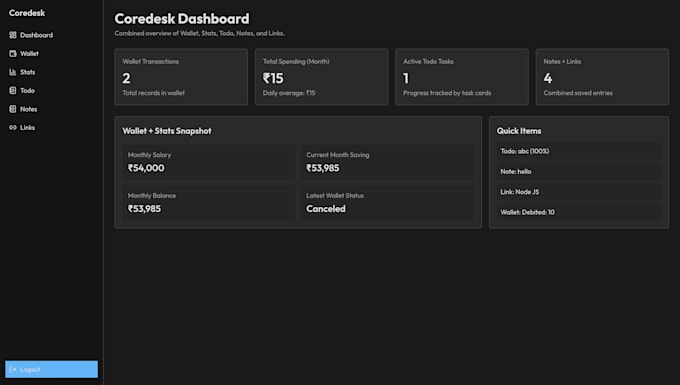
Task: Open quick item 'Todo: abc (100%)'
Action: click(579, 151)
